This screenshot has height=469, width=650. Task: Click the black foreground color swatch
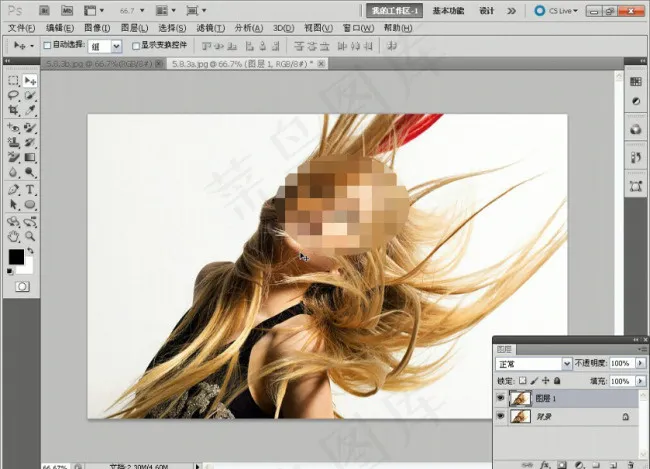point(16,257)
